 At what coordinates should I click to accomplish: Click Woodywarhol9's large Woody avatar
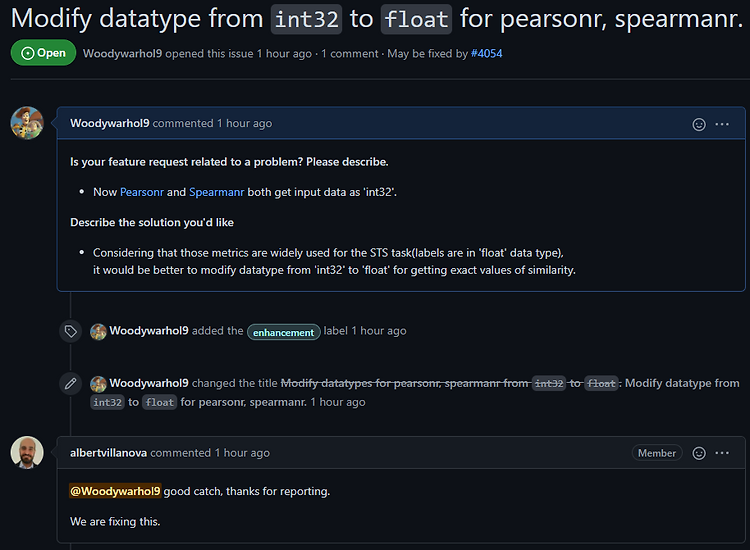(x=27, y=123)
